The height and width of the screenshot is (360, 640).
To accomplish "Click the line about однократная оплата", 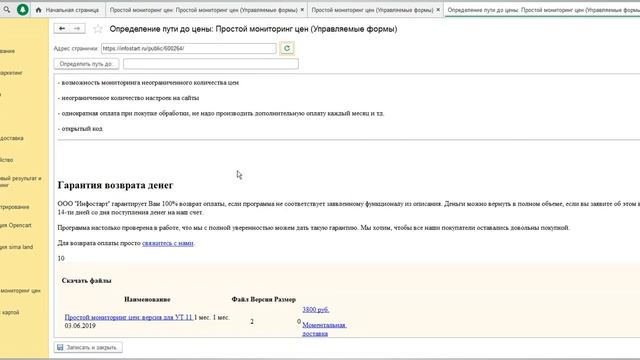I will 221,113.
